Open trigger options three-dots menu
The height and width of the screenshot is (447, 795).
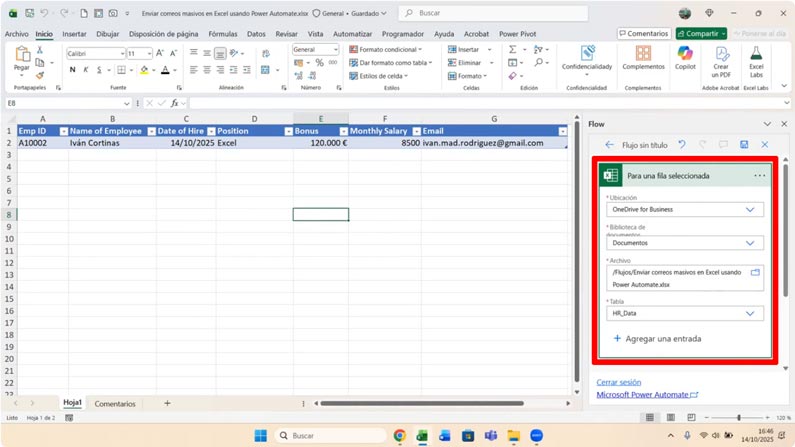tap(760, 175)
